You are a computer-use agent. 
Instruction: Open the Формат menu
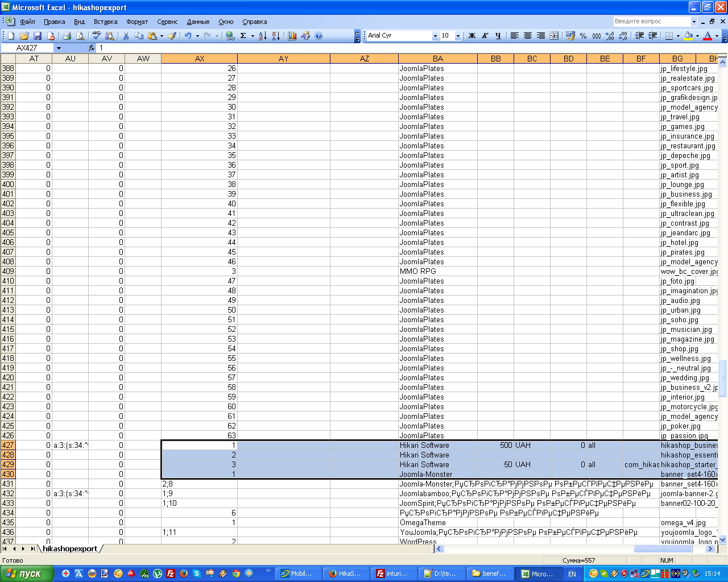coord(137,22)
